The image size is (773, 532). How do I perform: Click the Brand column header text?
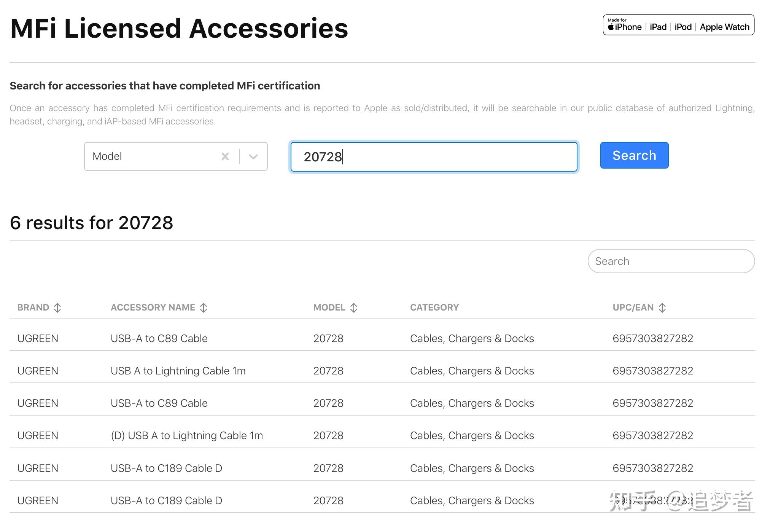(33, 307)
